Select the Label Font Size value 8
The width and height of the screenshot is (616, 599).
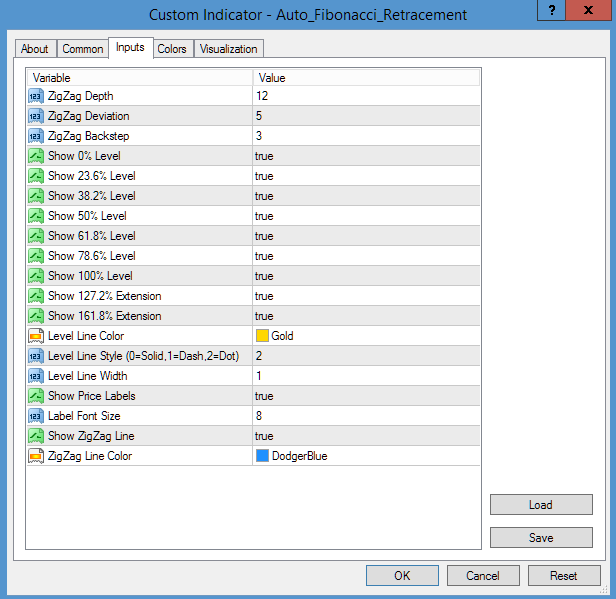pyautogui.click(x=259, y=417)
